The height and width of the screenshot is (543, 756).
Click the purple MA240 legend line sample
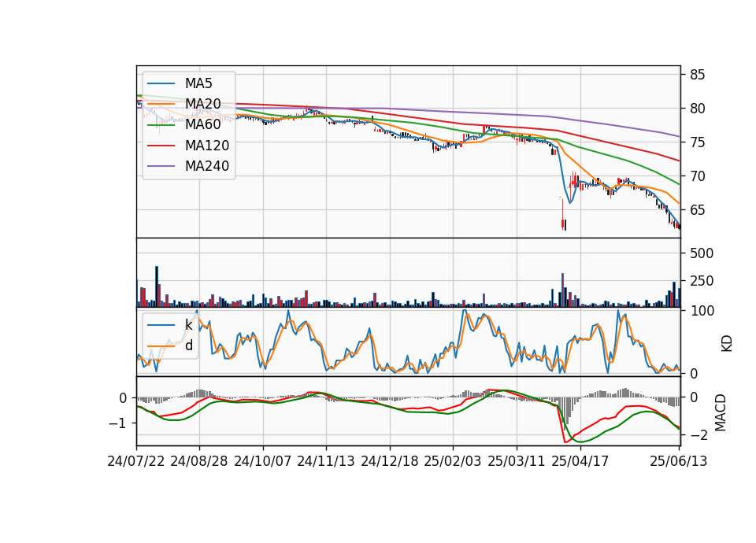pos(161,166)
